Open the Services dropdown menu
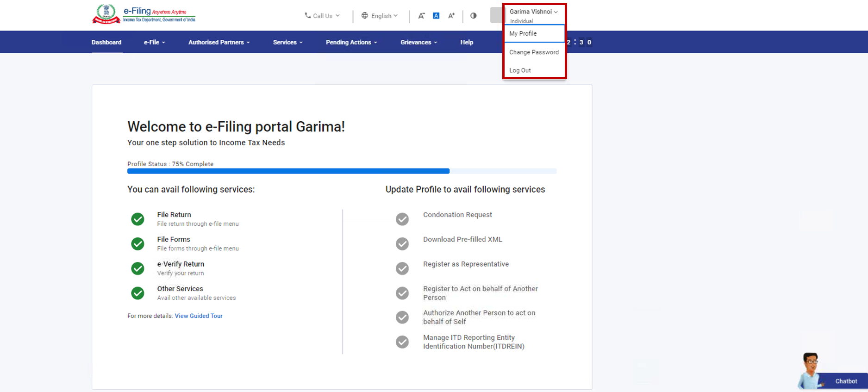 click(x=287, y=42)
